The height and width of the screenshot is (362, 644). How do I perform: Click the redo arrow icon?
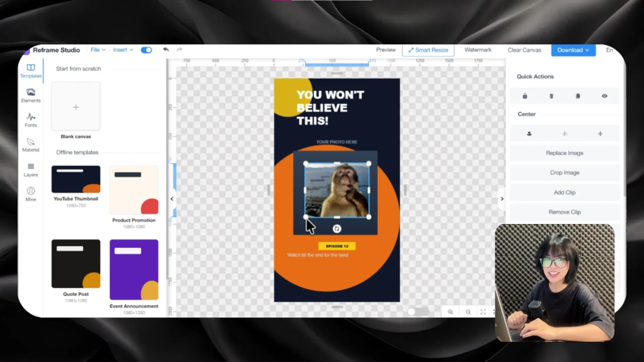179,50
